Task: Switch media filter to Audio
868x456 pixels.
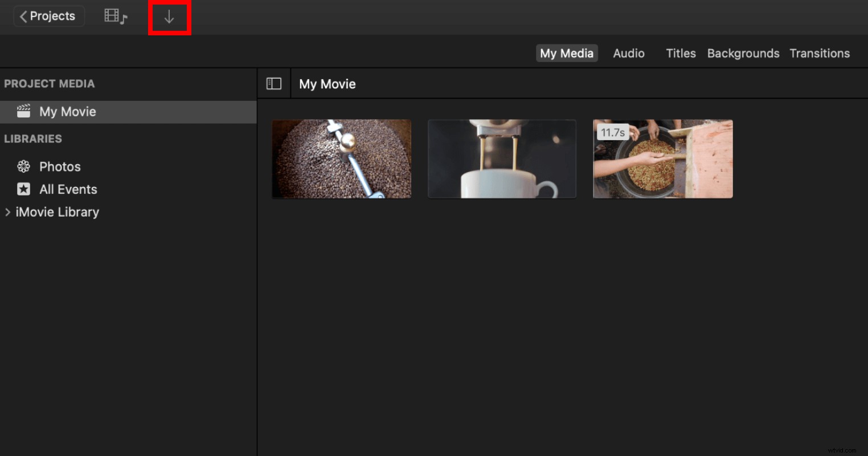Action: pyautogui.click(x=628, y=53)
